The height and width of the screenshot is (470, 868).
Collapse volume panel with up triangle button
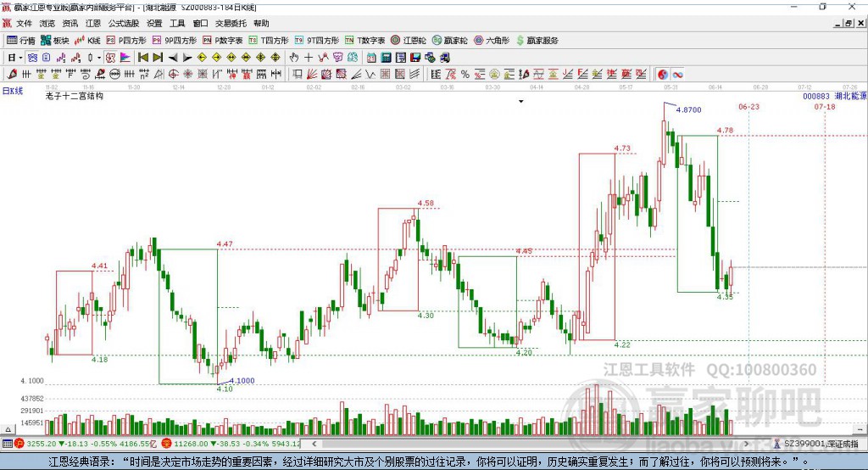pyautogui.click(x=8, y=429)
